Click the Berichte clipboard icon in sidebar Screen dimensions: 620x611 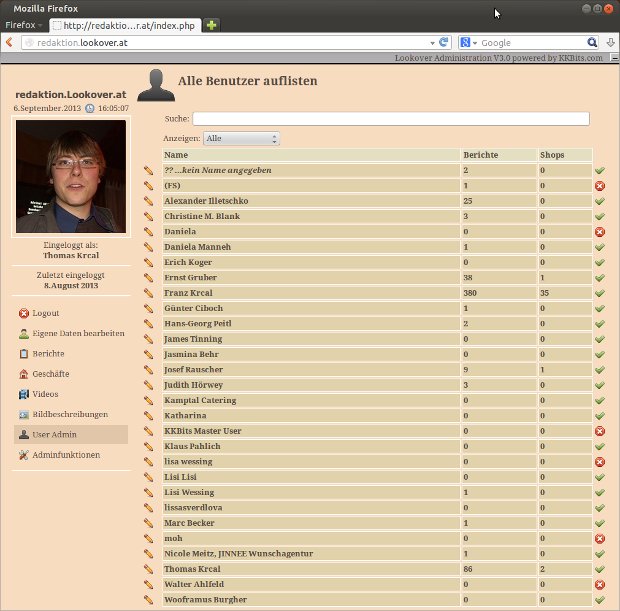coord(24,354)
